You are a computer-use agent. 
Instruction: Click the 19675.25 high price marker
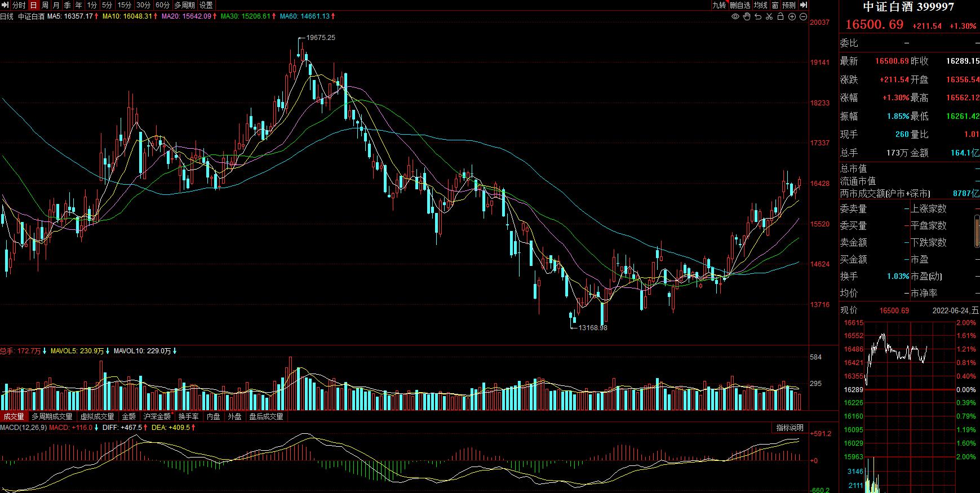click(x=320, y=38)
